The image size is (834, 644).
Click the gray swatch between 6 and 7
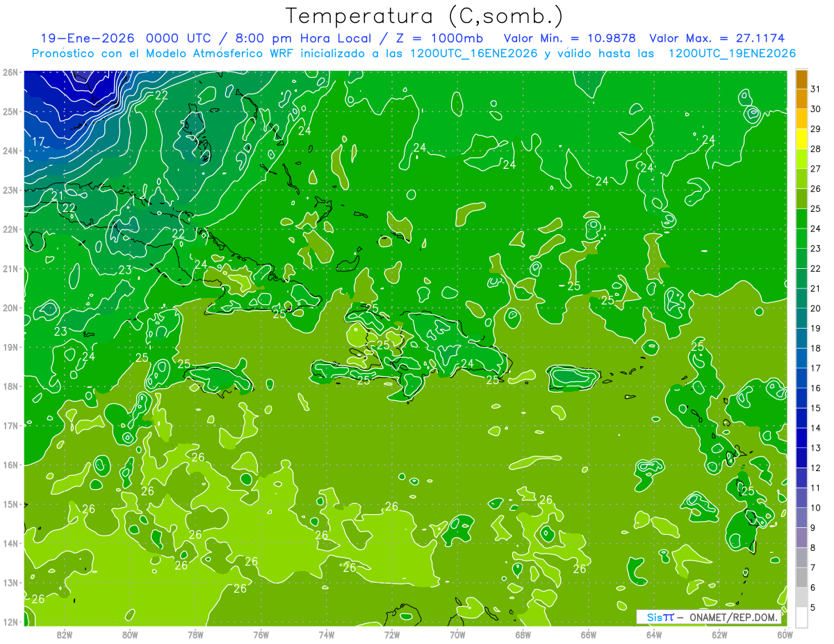point(801,578)
